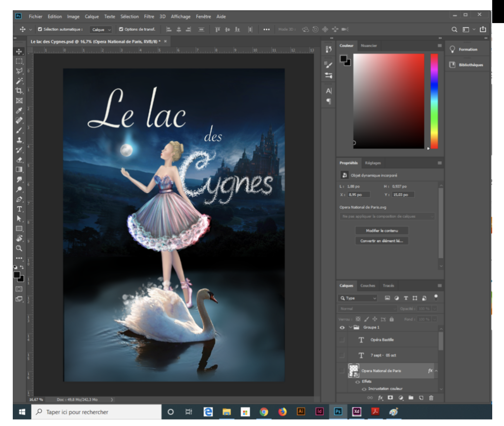Pick a color in the red color field
The image size is (504, 426).
pyautogui.click(x=389, y=101)
